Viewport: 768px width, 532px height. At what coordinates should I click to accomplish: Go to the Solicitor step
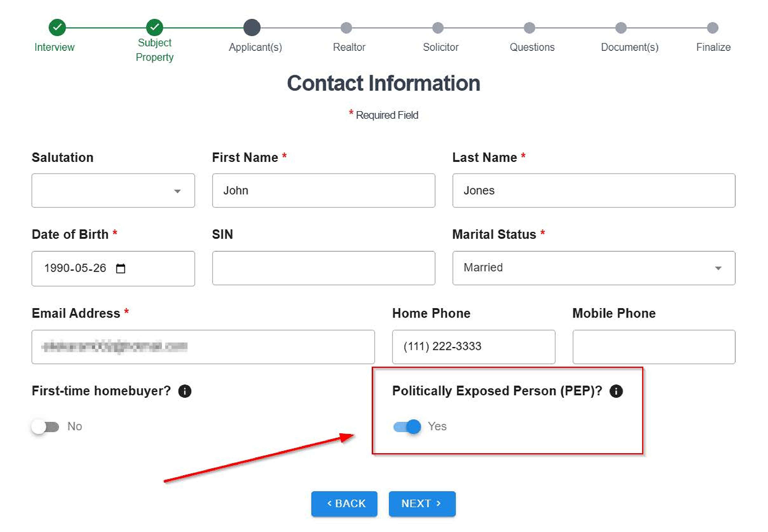tap(438, 28)
